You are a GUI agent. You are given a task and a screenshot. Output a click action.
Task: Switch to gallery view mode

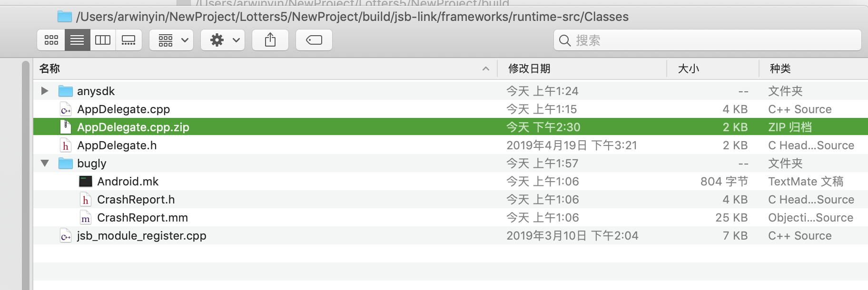click(x=128, y=40)
